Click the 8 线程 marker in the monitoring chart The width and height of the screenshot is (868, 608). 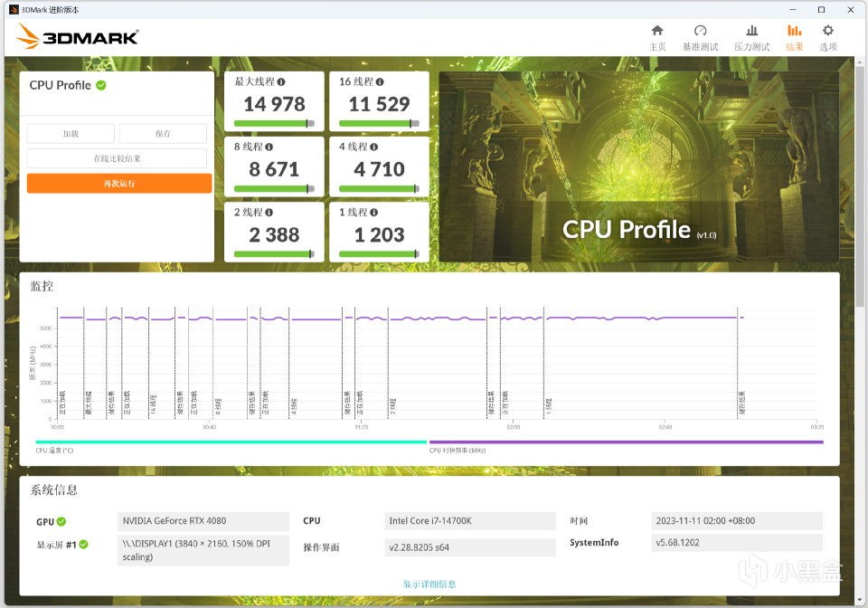[x=218, y=406]
